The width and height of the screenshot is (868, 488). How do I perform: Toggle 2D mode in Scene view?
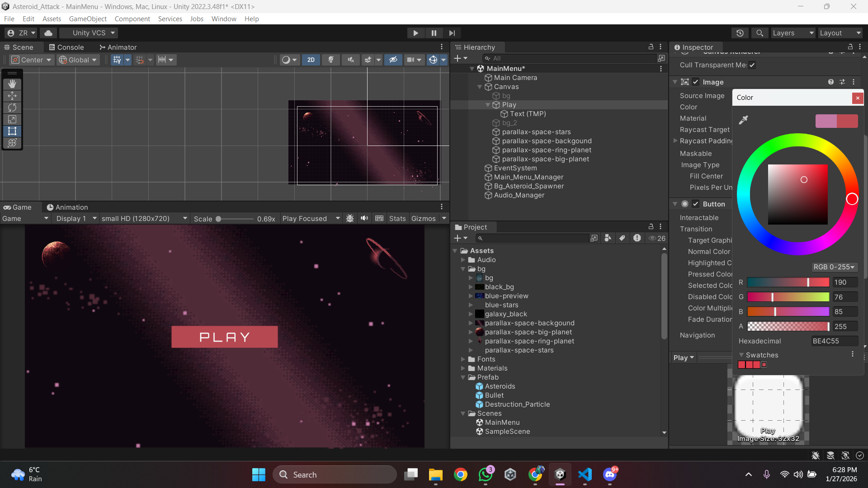point(311,60)
